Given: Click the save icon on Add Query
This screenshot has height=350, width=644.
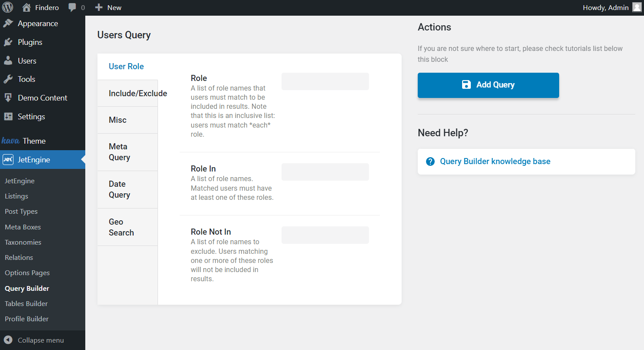Looking at the screenshot, I should [466, 85].
